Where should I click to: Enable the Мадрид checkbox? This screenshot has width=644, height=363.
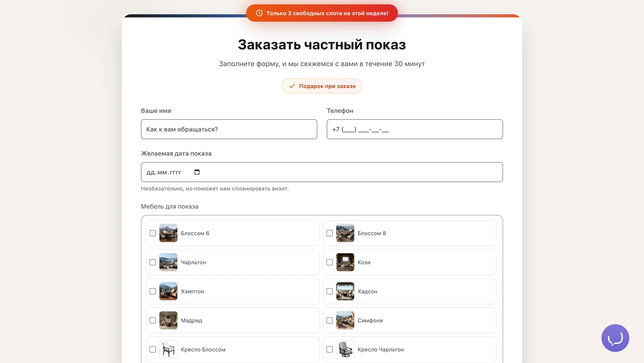(x=153, y=320)
